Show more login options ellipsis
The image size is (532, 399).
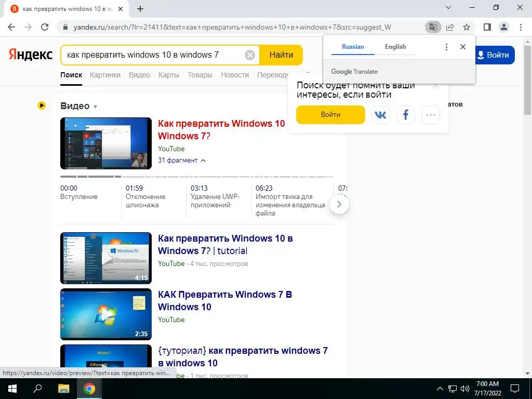click(431, 115)
